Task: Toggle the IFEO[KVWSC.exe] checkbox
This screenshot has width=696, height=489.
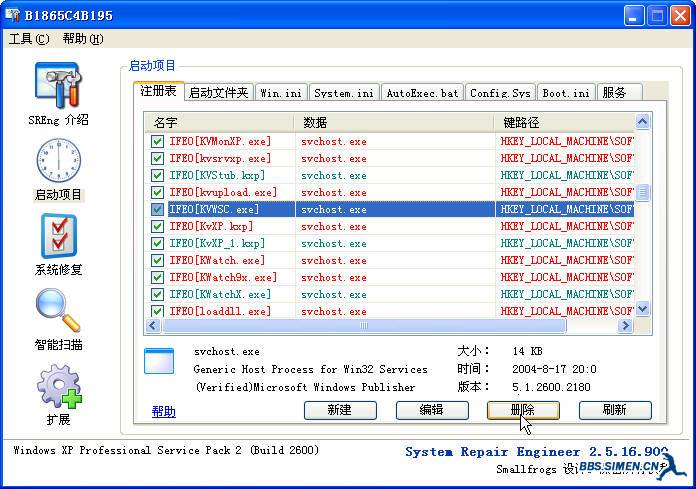Action: 157,209
